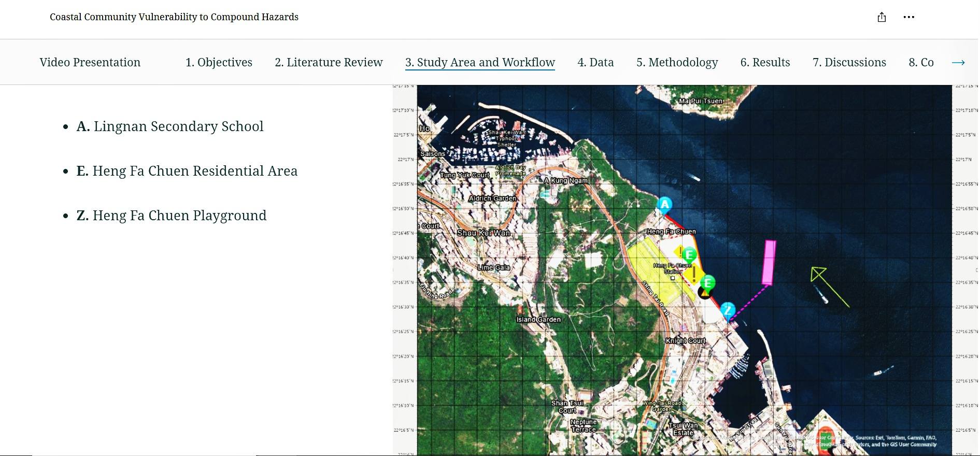
Task: Navigate to 5. Methodology tab
Action: 677,62
